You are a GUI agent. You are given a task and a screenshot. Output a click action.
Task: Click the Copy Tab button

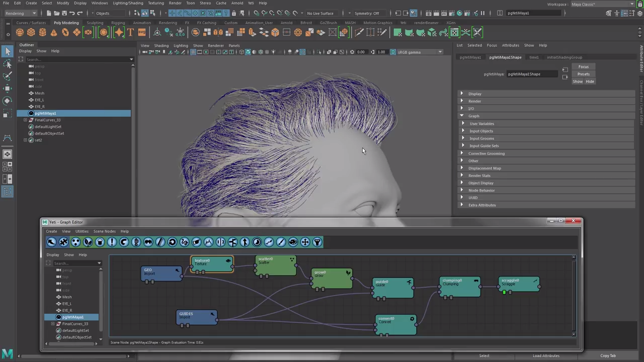tap(608, 355)
